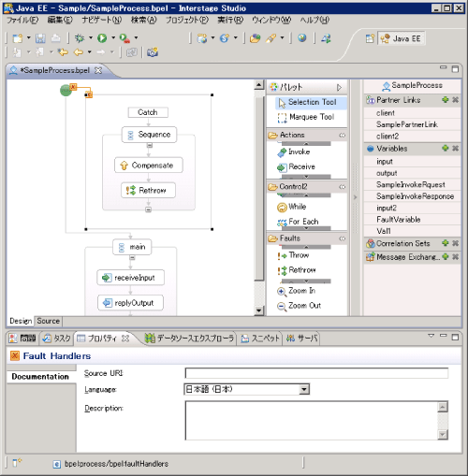
Task: Open the プロジェクト(P) menu
Action: [186, 21]
